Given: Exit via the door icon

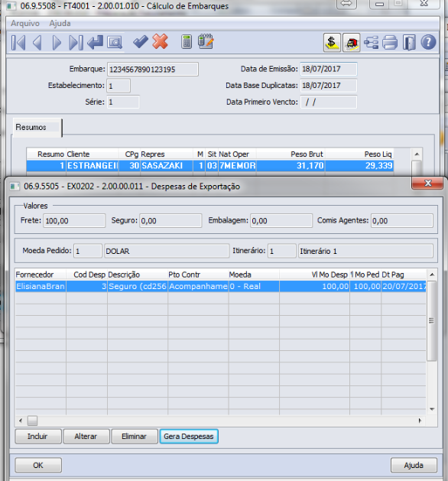Looking at the screenshot, I should 409,42.
